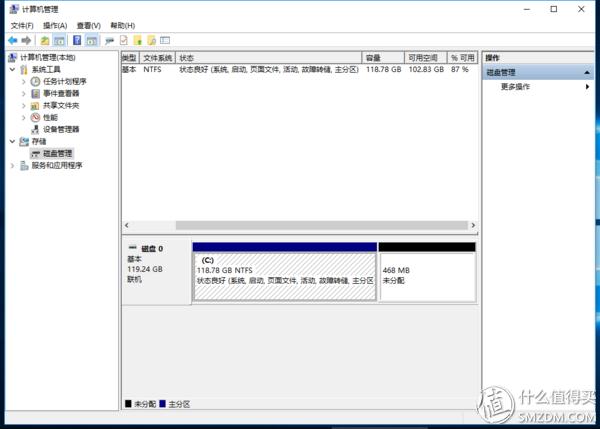Sort by the 状态 column header
The height and width of the screenshot is (429, 600).
pos(269,58)
